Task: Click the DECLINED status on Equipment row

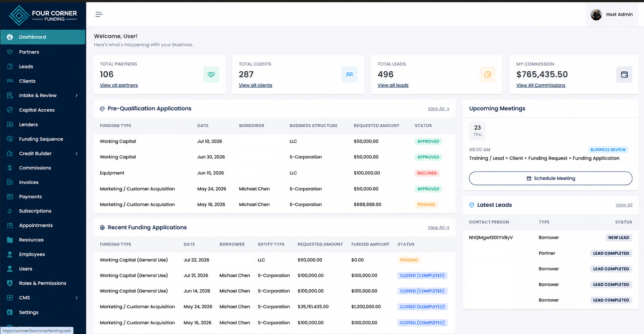Action: pyautogui.click(x=427, y=173)
